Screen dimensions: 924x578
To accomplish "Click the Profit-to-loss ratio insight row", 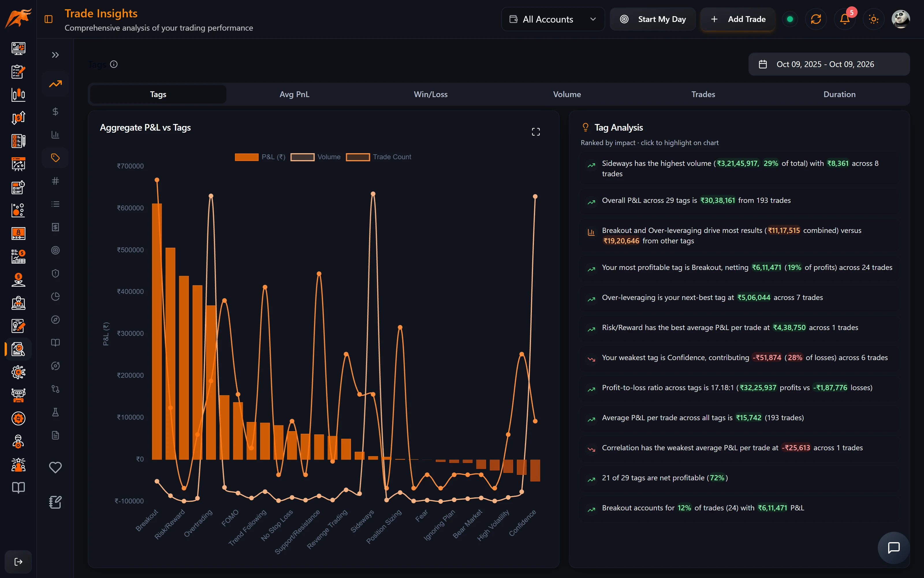I will point(739,388).
